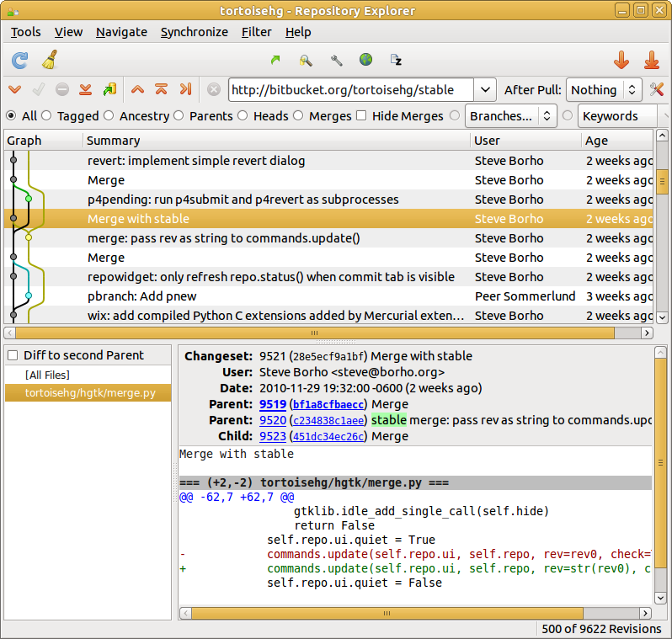Screen dimensions: 672x639
Task: Expand the repository URL dropdown arrow
Action: pos(485,89)
